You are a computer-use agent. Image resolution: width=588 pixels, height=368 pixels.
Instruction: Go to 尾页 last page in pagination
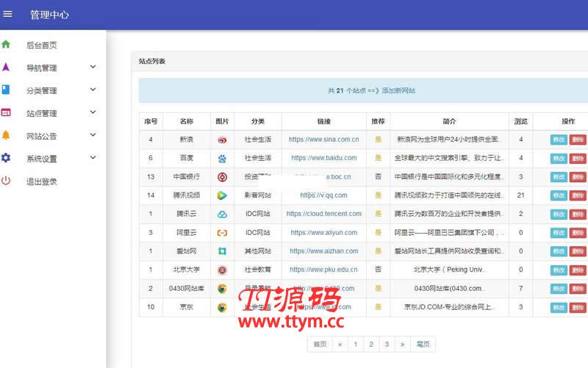(423, 344)
